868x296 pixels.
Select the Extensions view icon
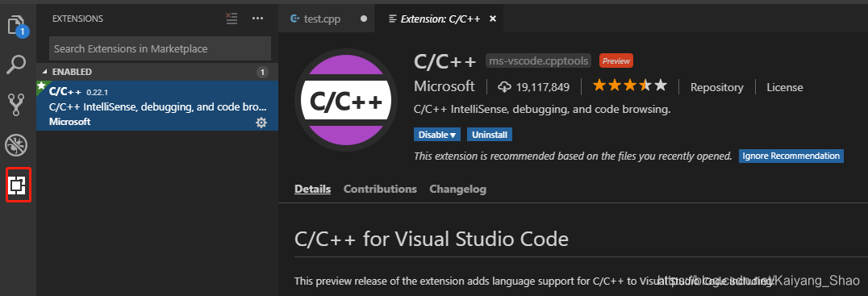click(18, 185)
